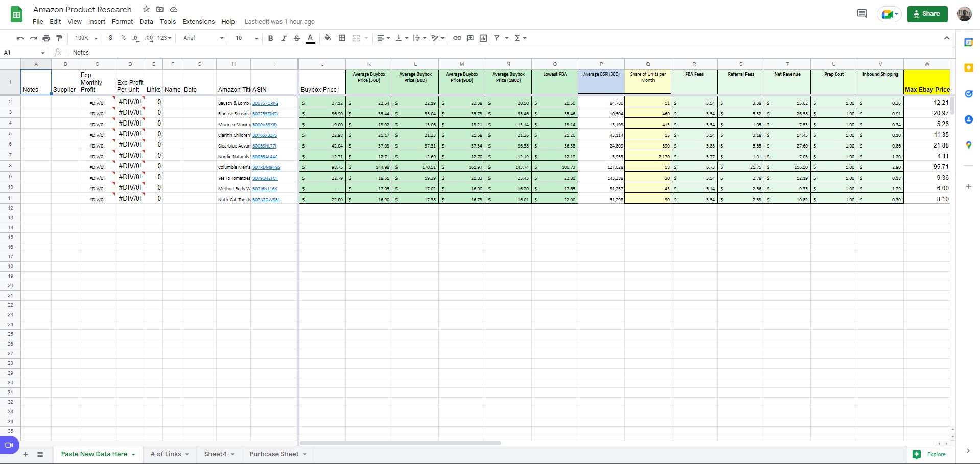The width and height of the screenshot is (980, 464).
Task: Format as percent with the % icon
Action: pyautogui.click(x=123, y=38)
